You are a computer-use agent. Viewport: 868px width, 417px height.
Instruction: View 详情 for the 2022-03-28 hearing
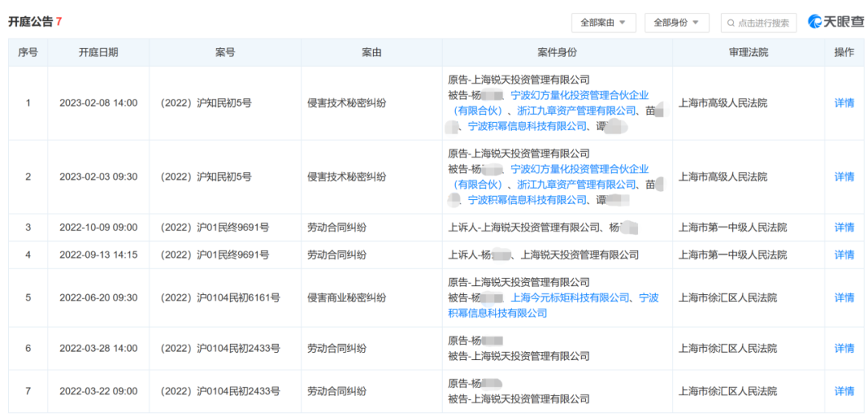[x=844, y=348]
